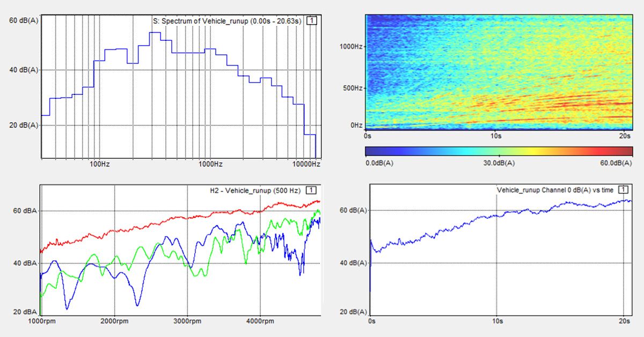
Task: Select the 'S: Spectrum of Vehicle_runup' title
Action: coord(229,20)
